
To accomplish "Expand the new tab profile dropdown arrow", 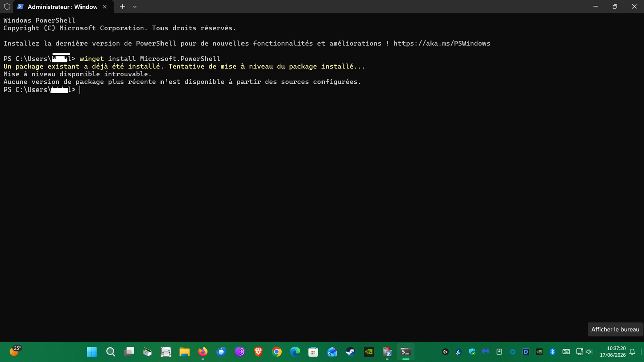I will coord(135,7).
